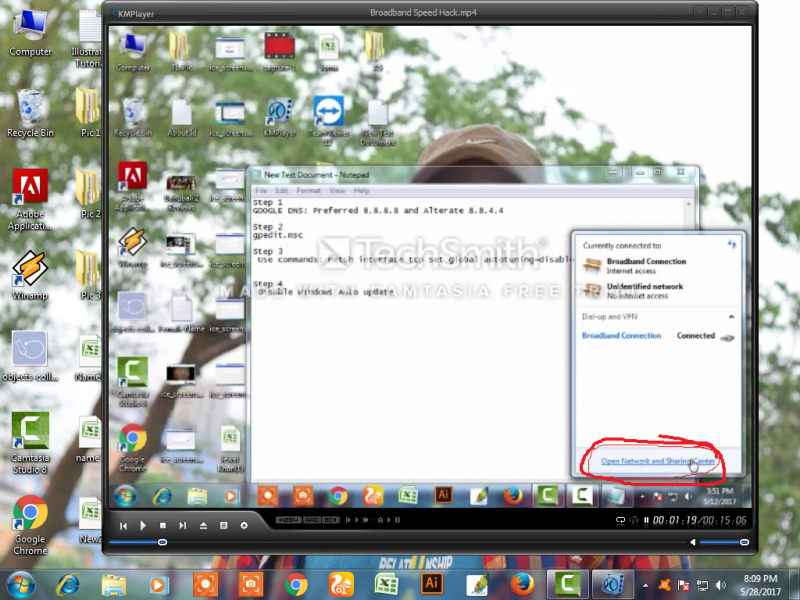
Task: Open the Windows Start menu orb
Action: [x=21, y=585]
